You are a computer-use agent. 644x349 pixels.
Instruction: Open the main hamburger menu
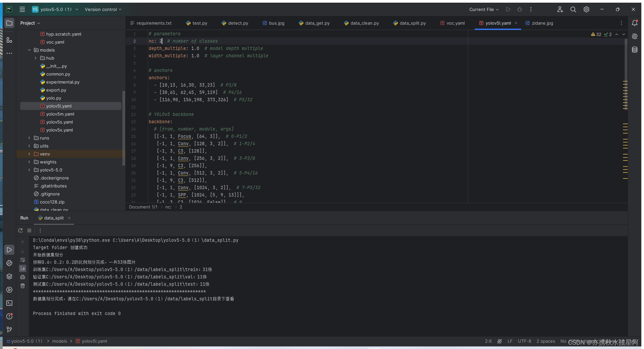click(x=22, y=9)
